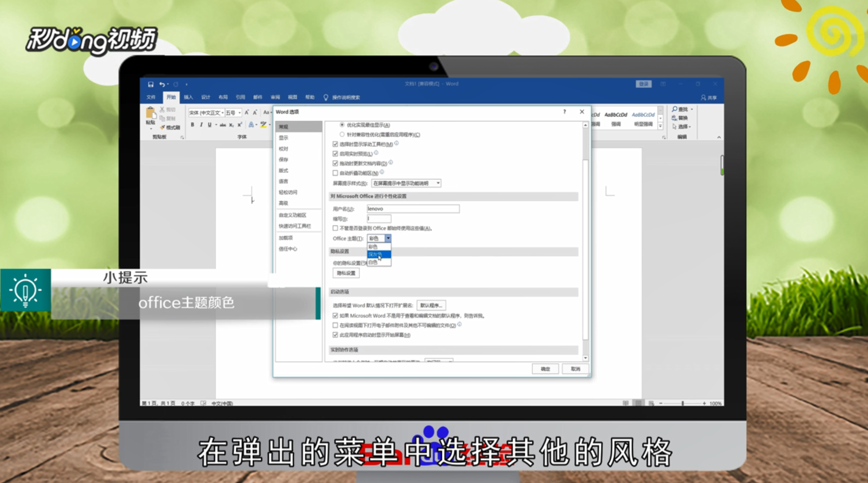Screen dimensions: 868x483
Task: Click the Redo icon in quick access toolbar
Action: 176,84
